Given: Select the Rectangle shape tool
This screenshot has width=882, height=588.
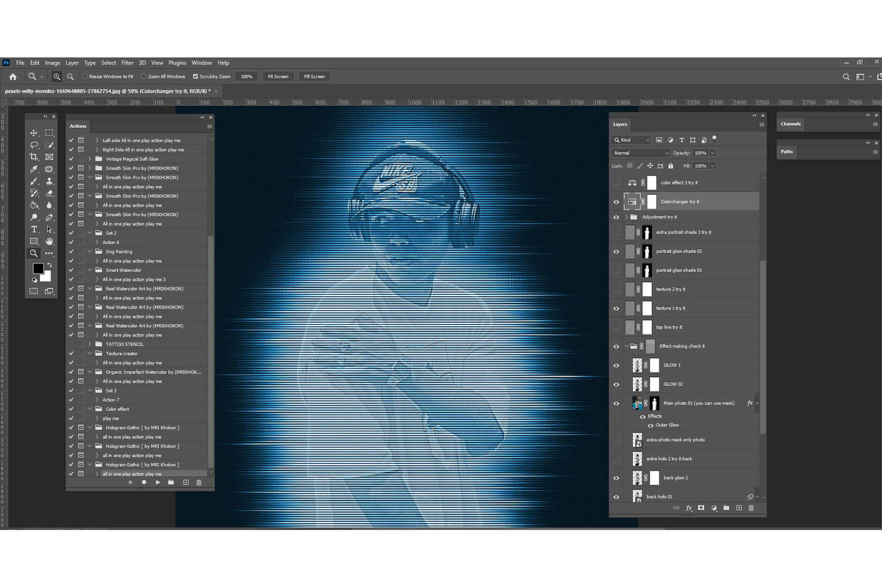Looking at the screenshot, I should (x=34, y=241).
